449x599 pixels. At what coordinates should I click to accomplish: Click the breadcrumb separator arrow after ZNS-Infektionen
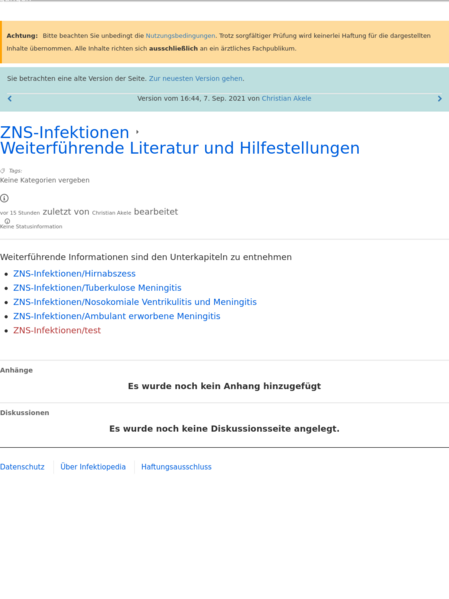(137, 132)
